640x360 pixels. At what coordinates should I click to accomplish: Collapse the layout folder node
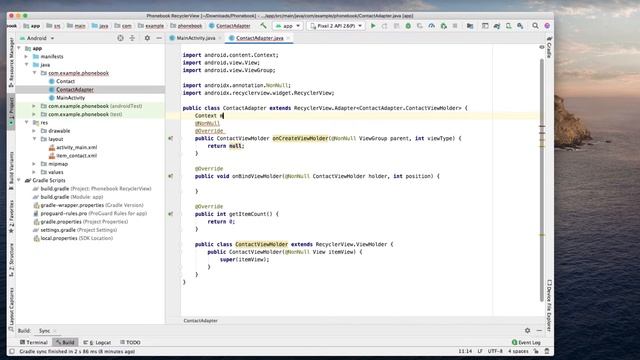[x=35, y=139]
